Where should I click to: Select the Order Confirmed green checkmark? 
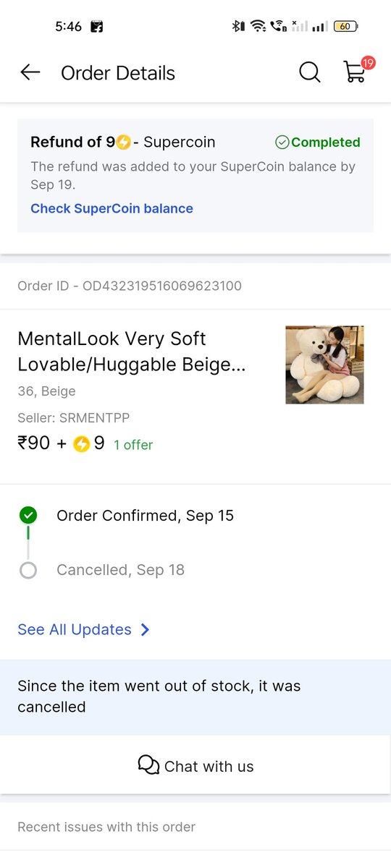28,515
